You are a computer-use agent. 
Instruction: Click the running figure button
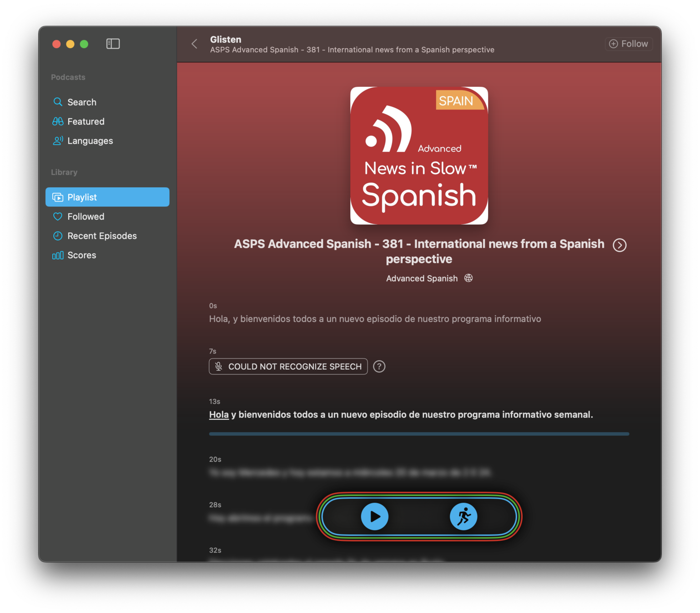[463, 517]
